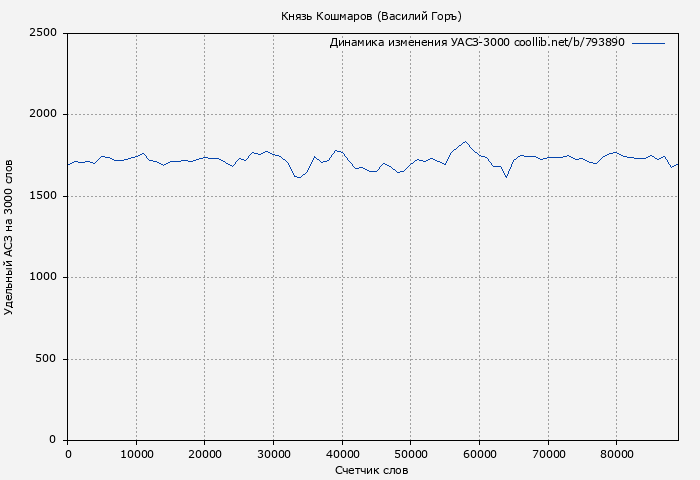Click the 50000 tick label on x-axis

(411, 454)
